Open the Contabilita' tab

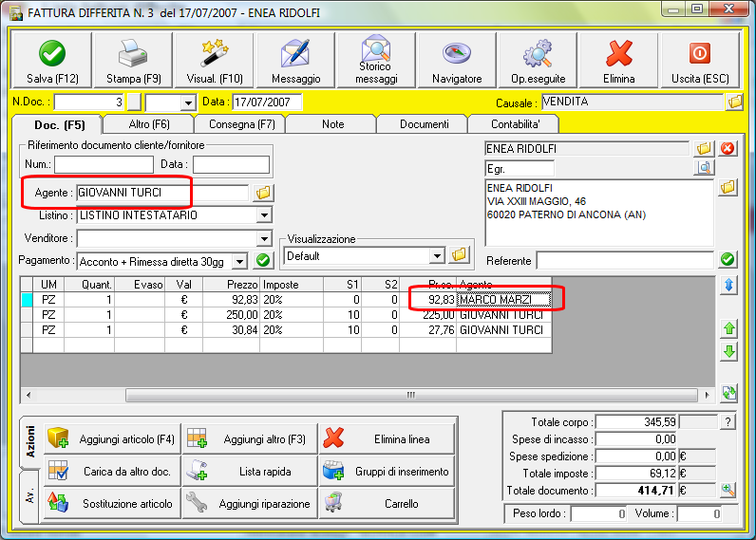point(515,124)
